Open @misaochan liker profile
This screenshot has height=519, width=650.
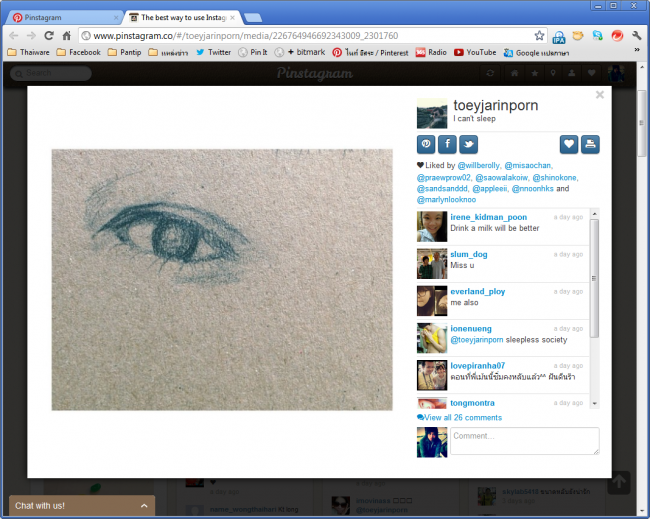pyautogui.click(x=528, y=165)
